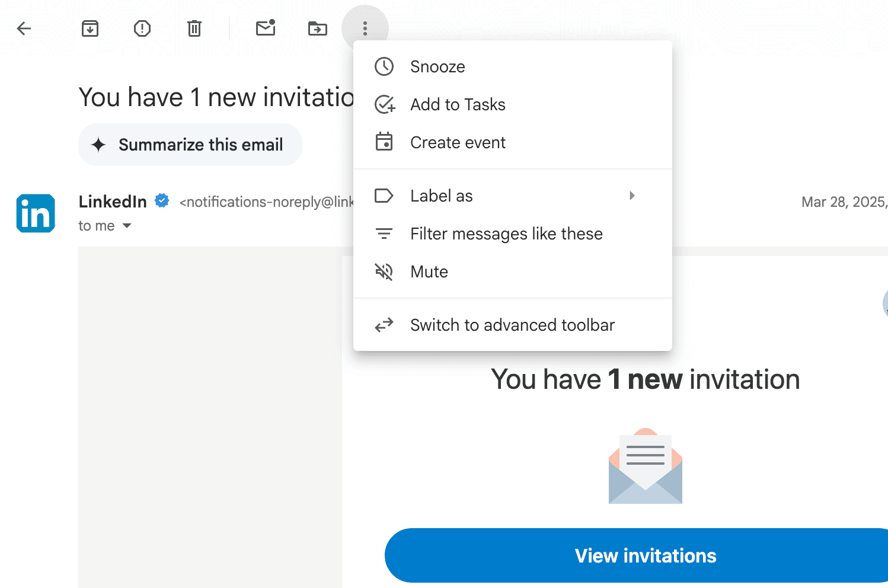This screenshot has width=888, height=588.
Task: Click Summarize this email
Action: [190, 144]
